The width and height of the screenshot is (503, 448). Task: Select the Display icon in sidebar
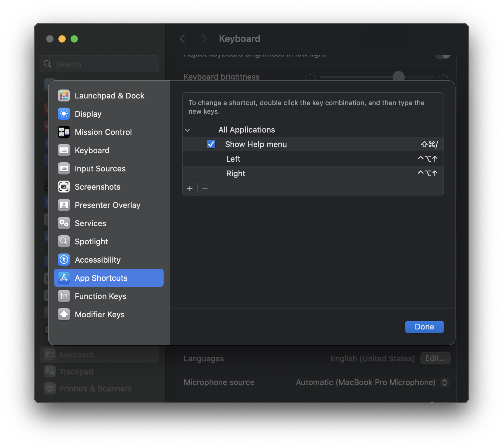coord(64,114)
